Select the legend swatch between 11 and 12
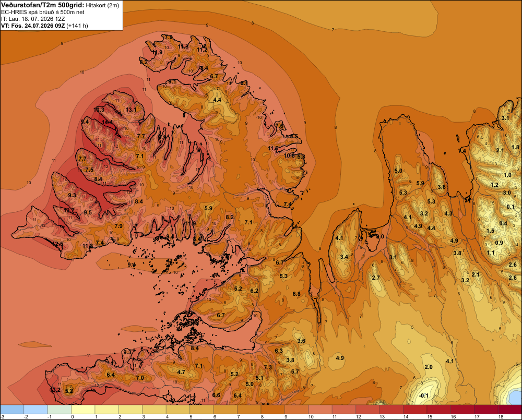Viewport: 522px width, 420px height. point(344,410)
